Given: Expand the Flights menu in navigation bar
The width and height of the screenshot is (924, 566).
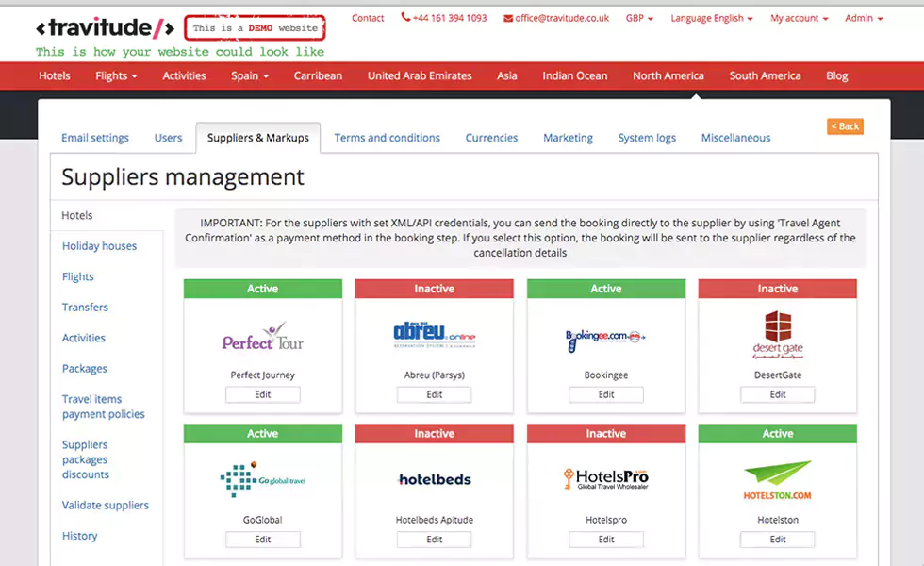Looking at the screenshot, I should [116, 75].
